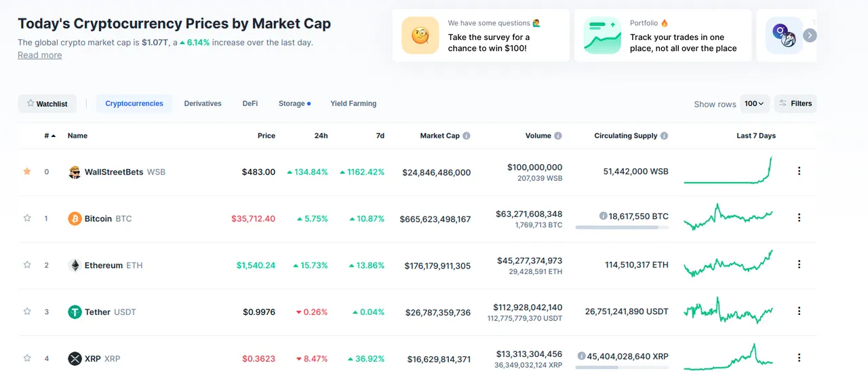Click the Bitcoin circulating supply progress bar

pos(622,227)
